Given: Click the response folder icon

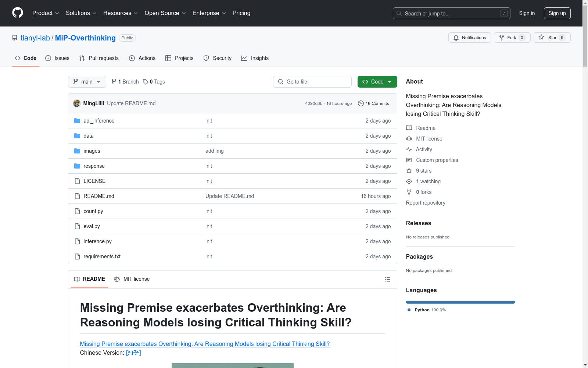Looking at the screenshot, I should (77, 166).
